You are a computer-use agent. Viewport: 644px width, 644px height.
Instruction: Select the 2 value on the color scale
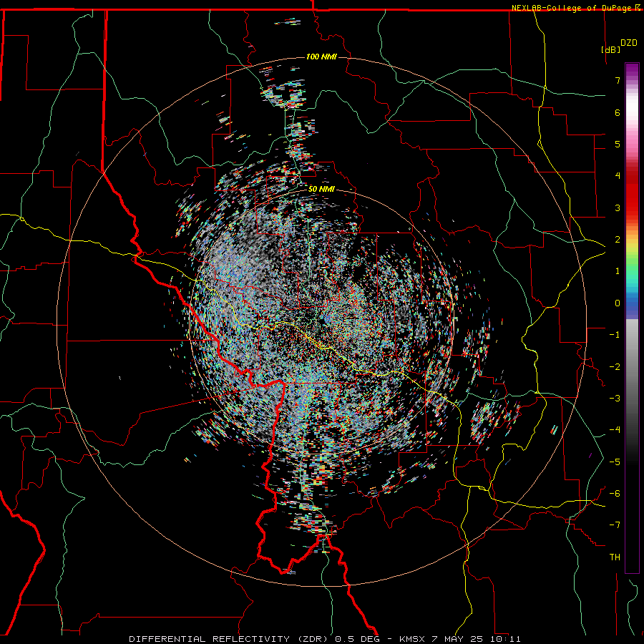(x=618, y=240)
